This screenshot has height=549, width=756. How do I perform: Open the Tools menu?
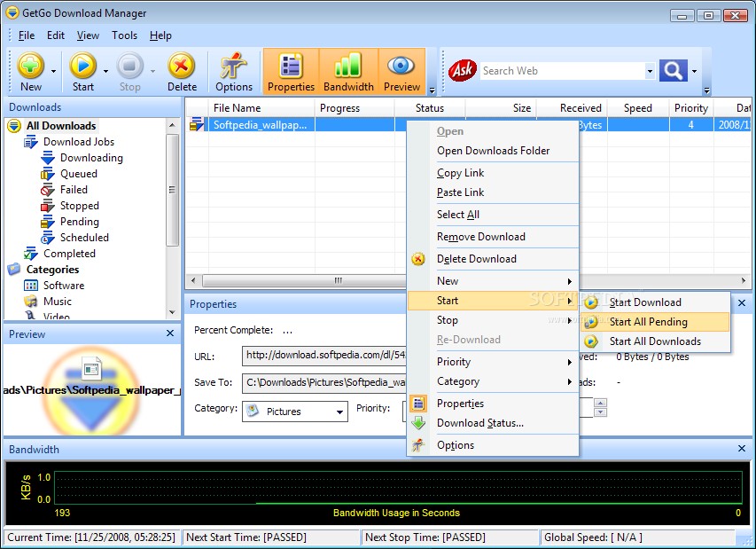click(x=124, y=35)
